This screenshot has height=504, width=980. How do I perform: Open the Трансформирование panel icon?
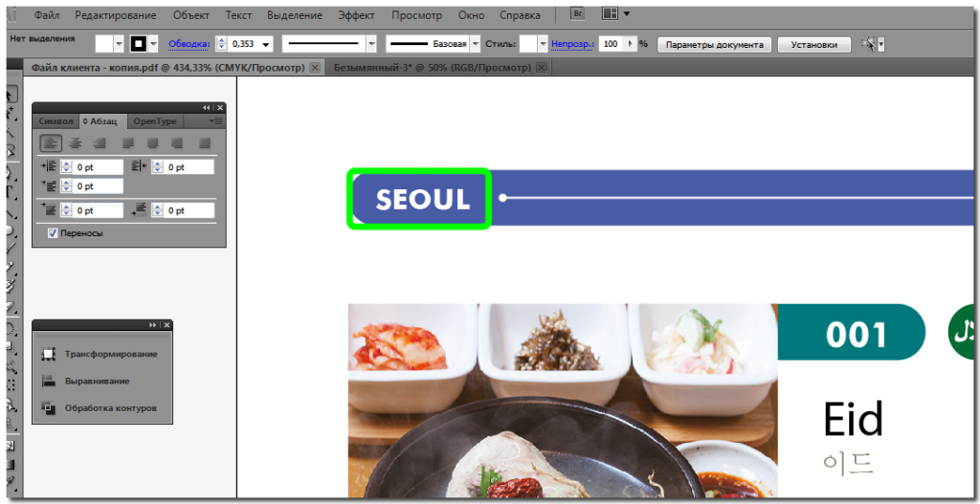pyautogui.click(x=49, y=354)
